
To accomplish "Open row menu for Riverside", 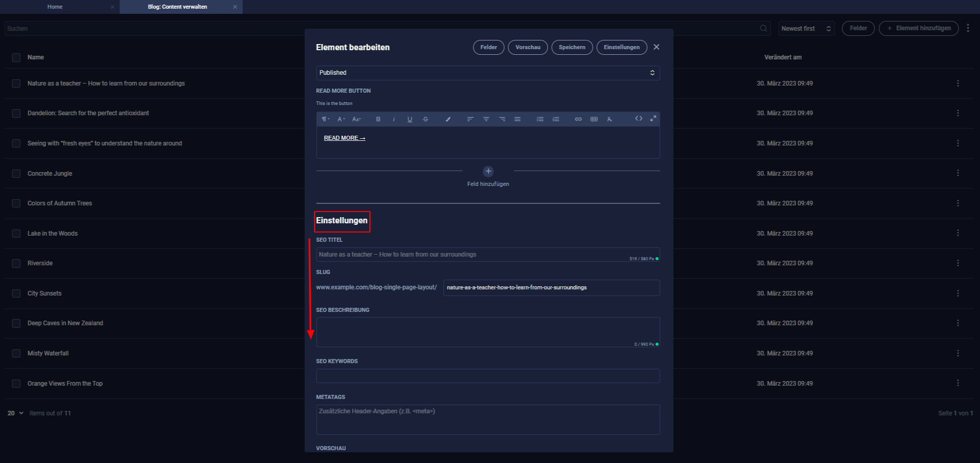I will point(958,263).
